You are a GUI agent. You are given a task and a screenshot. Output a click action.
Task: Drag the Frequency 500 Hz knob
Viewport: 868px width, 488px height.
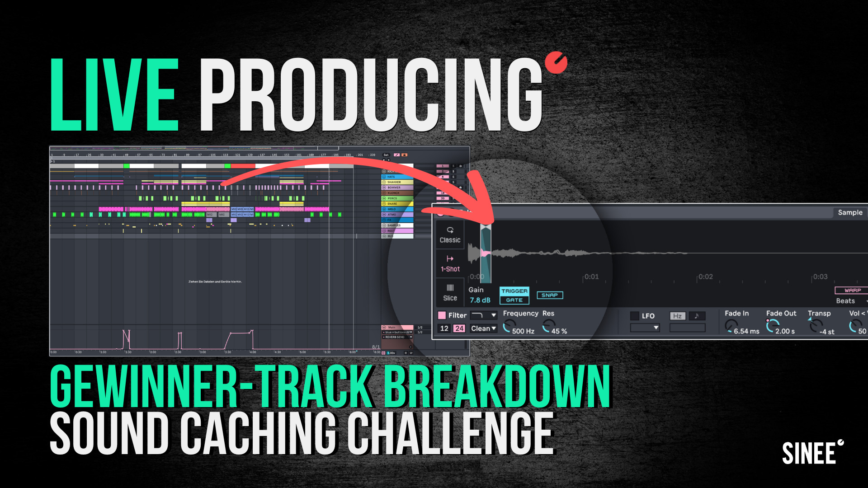511,326
